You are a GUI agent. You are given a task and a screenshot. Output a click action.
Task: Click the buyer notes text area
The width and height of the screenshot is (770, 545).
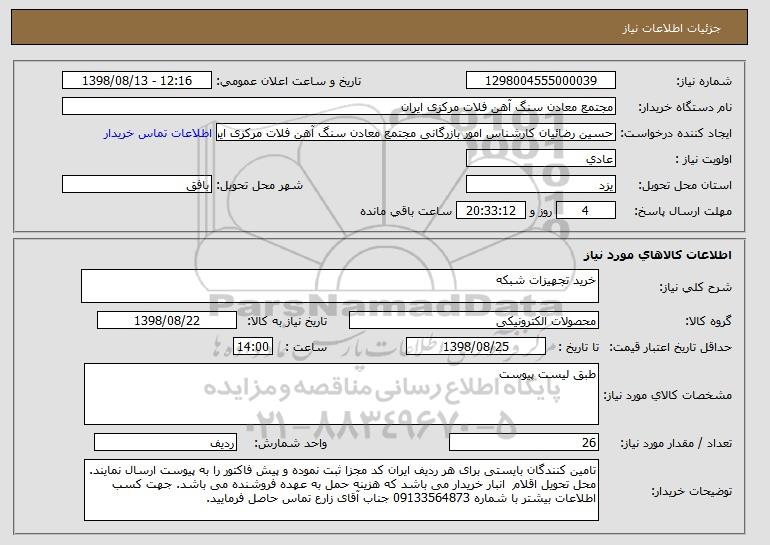pyautogui.click(x=341, y=490)
